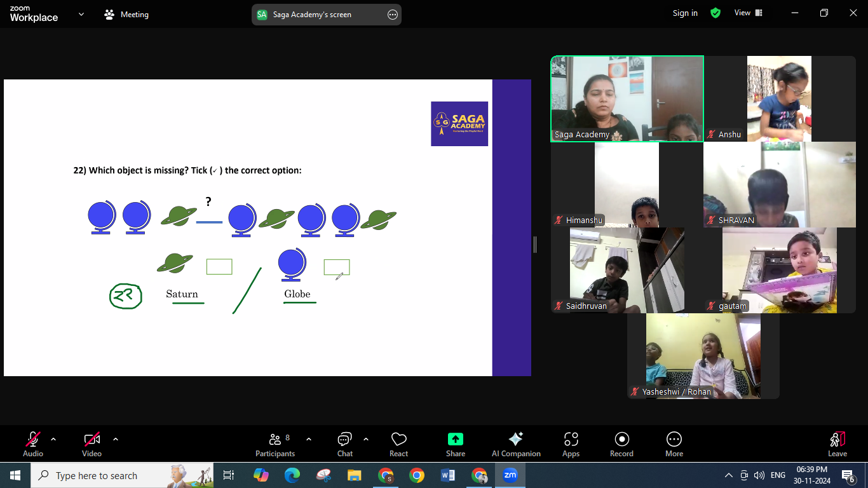Screen dimensions: 868x488
Task: Select SHRAVAN's video tile
Action: click(x=779, y=184)
